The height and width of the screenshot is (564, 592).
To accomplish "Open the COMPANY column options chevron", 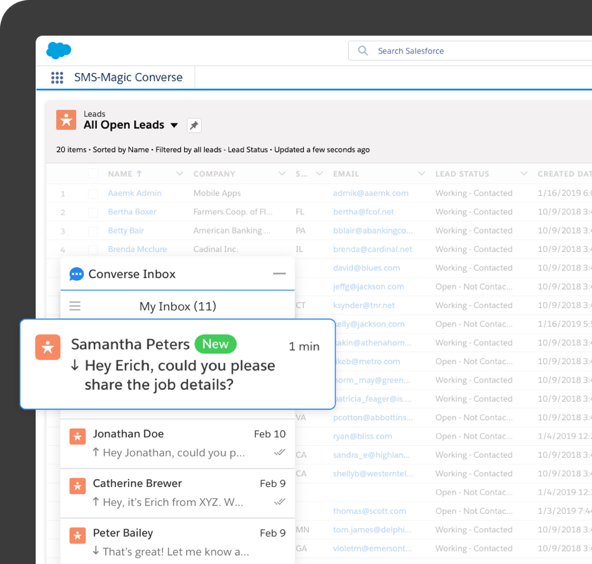I will 282,174.
